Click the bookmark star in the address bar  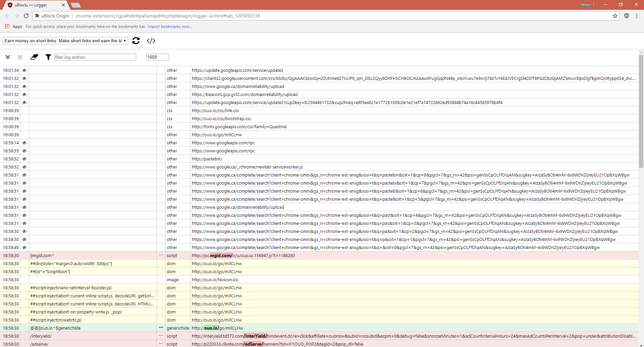tap(615, 16)
